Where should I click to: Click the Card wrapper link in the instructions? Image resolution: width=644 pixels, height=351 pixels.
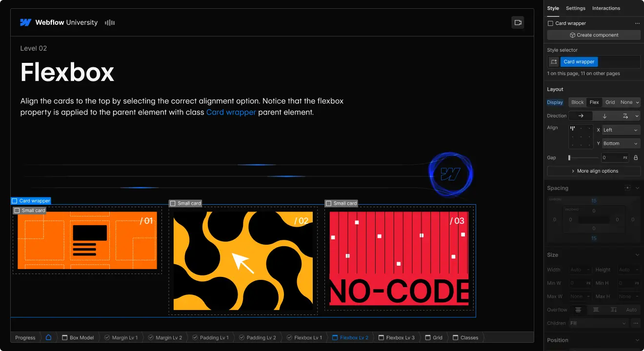coord(231,112)
